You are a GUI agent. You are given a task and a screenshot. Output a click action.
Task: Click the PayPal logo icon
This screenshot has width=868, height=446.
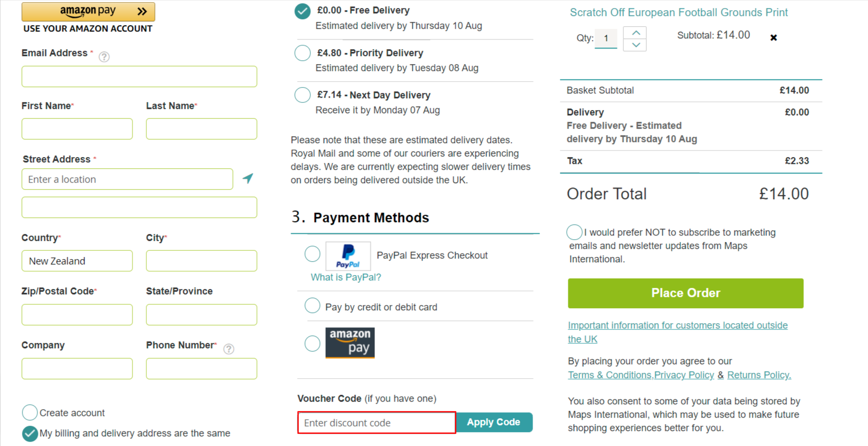(x=348, y=256)
